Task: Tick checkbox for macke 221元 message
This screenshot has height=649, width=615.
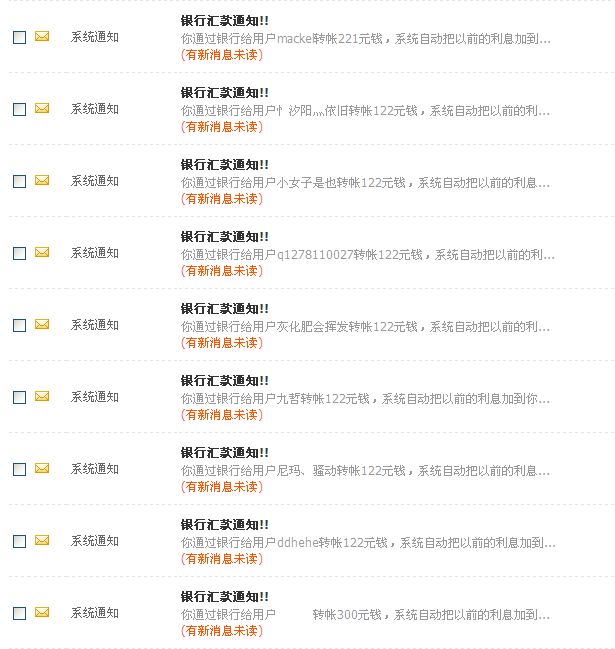Action: click(19, 37)
